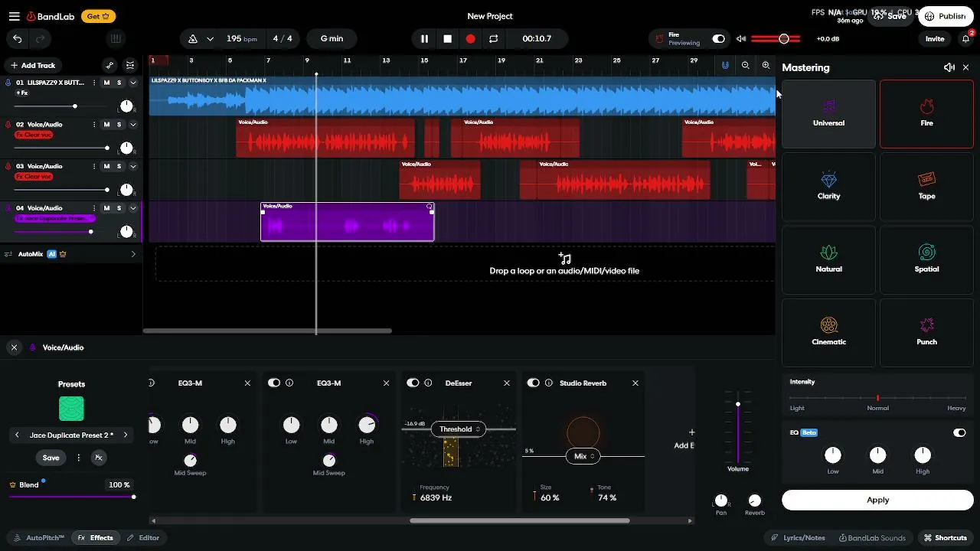Image resolution: width=980 pixels, height=551 pixels.
Task: Click the Add Track button
Action: coord(33,65)
